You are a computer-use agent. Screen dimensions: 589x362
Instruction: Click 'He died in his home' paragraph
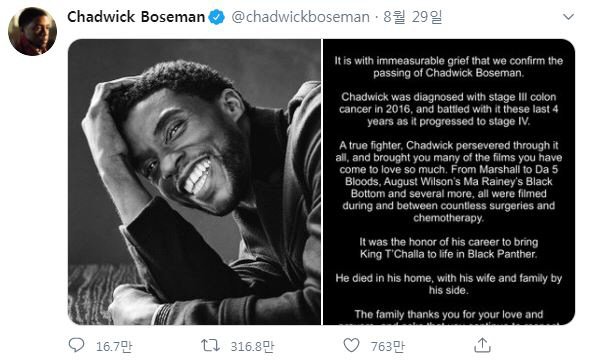click(x=449, y=284)
